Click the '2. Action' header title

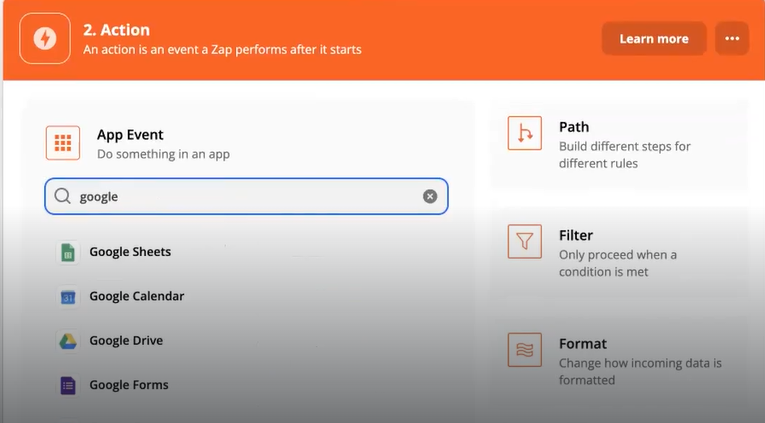pyautogui.click(x=116, y=30)
